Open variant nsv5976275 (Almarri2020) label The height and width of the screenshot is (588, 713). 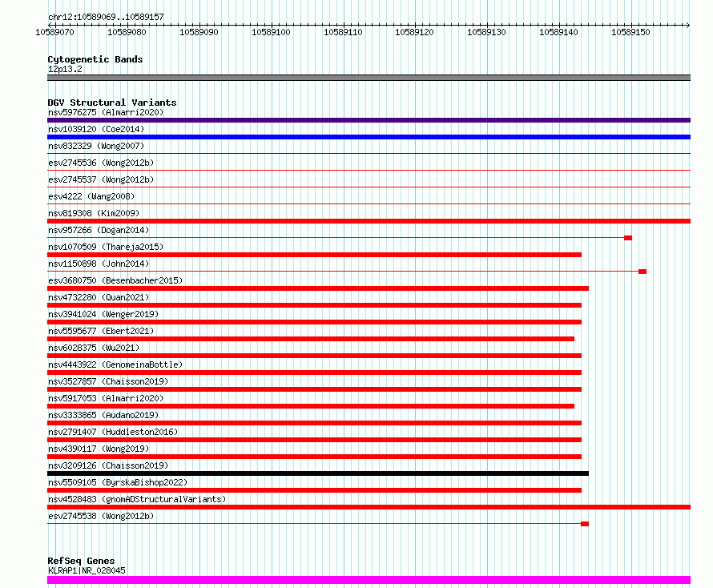(x=106, y=112)
